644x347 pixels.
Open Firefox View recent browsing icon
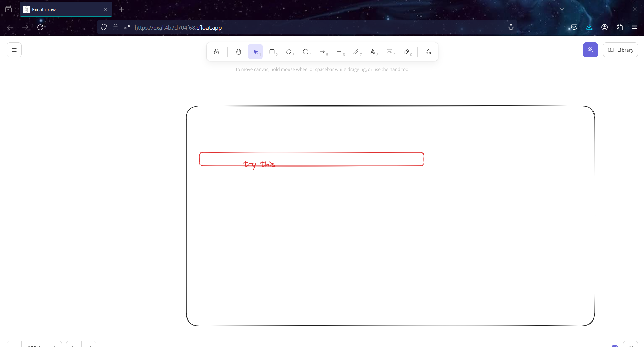click(x=8, y=9)
